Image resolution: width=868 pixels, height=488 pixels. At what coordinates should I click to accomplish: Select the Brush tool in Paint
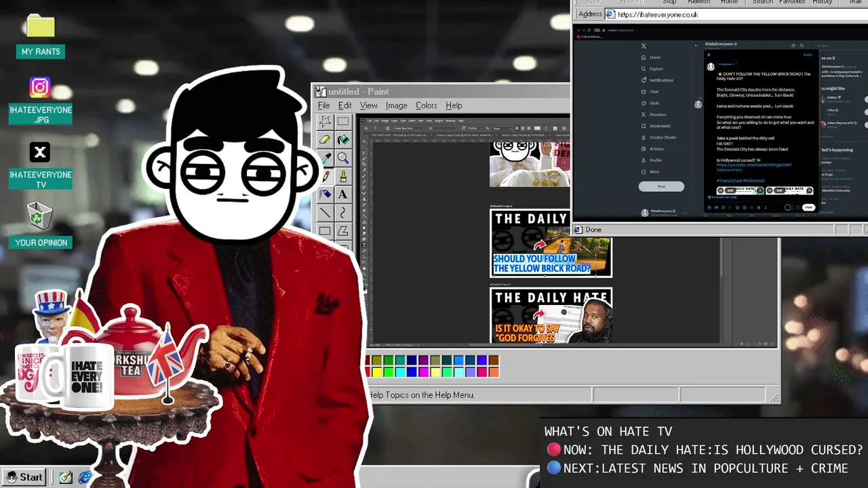point(343,176)
